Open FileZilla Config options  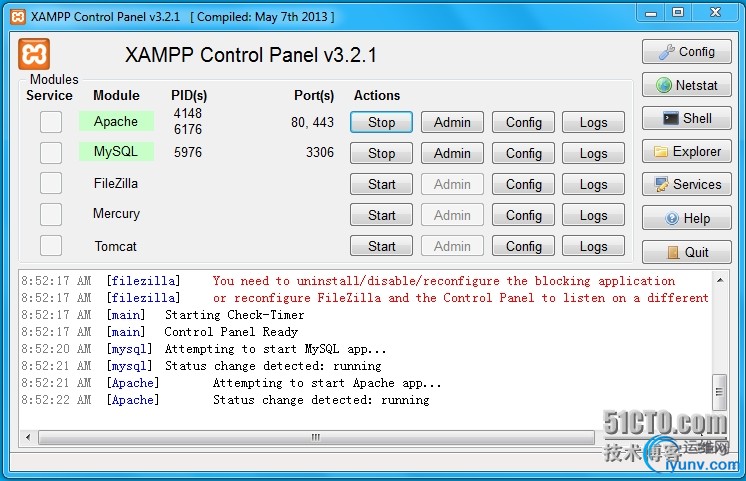523,184
